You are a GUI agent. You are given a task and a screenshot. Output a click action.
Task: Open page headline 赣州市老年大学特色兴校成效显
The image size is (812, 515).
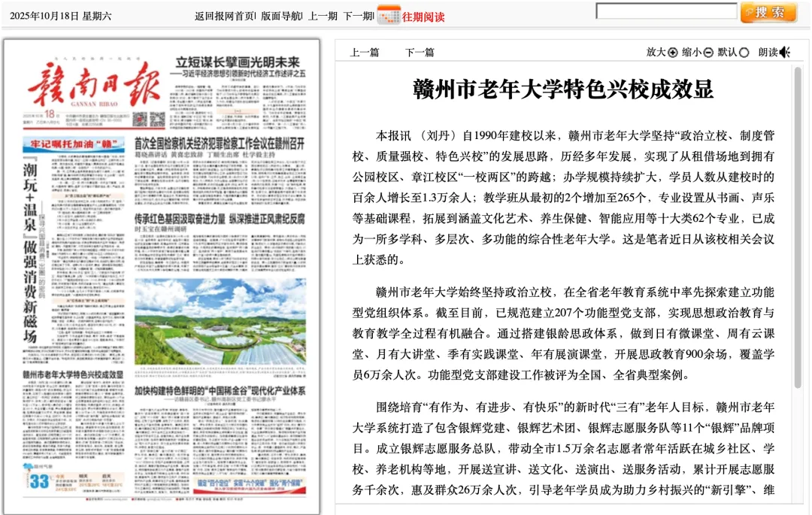[73, 374]
